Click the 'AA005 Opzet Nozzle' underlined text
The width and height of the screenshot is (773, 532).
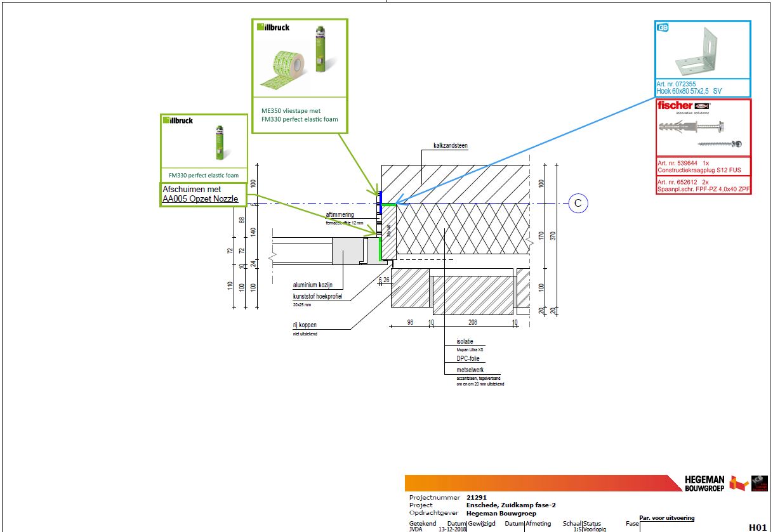tap(201, 199)
